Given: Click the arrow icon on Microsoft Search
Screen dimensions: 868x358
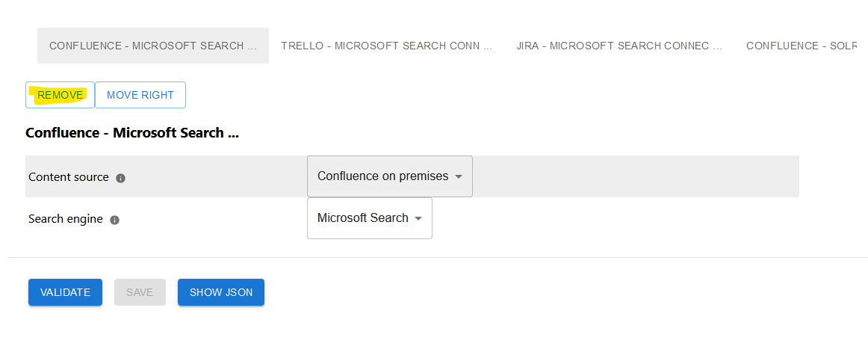Looking at the screenshot, I should coord(418,218).
